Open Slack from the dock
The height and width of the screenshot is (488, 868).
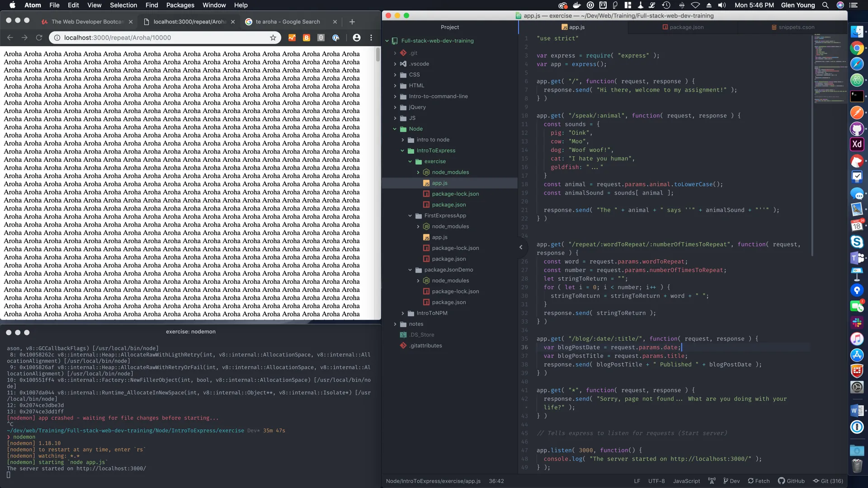[857, 322]
